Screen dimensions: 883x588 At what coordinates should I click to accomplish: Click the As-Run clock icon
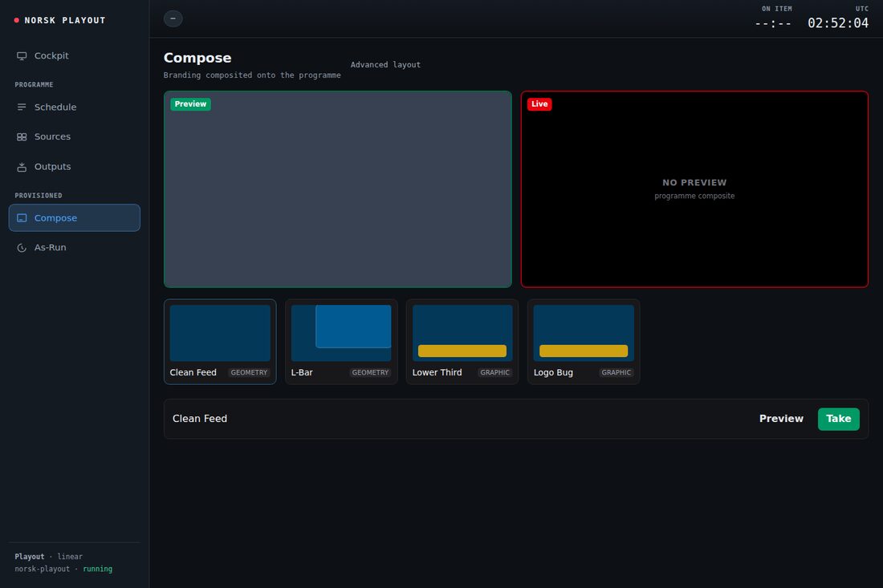pyautogui.click(x=22, y=248)
